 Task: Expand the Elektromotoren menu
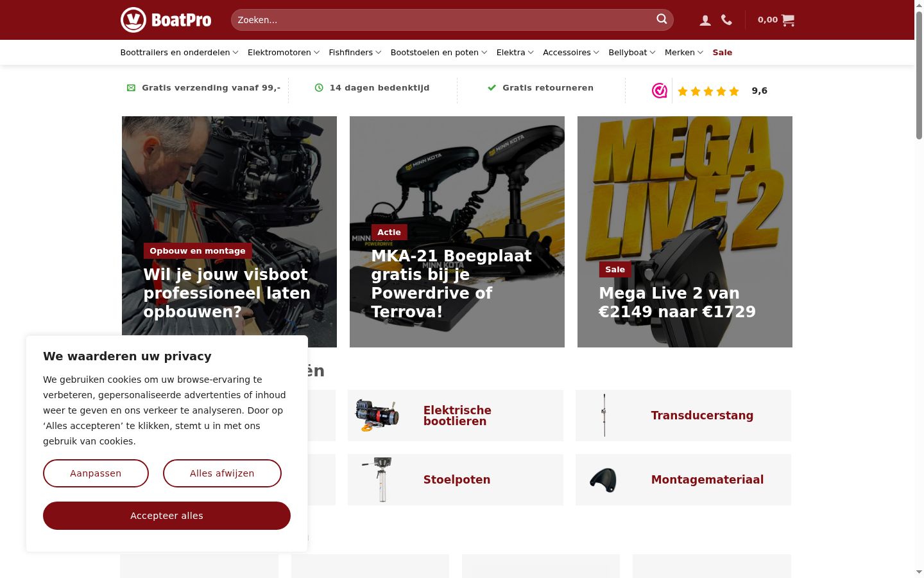pos(283,53)
